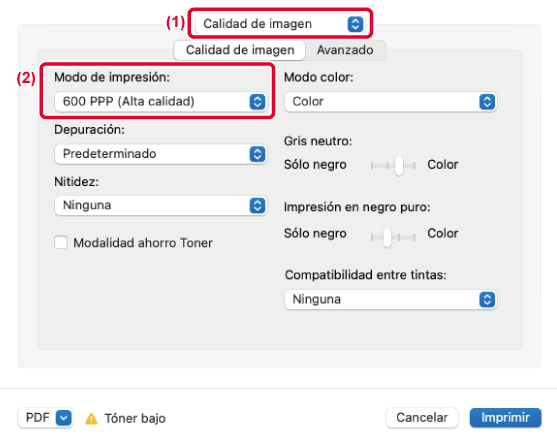The height and width of the screenshot is (444, 557).
Task: Click stepper arrows on Nitidez popup
Action: tap(258, 206)
